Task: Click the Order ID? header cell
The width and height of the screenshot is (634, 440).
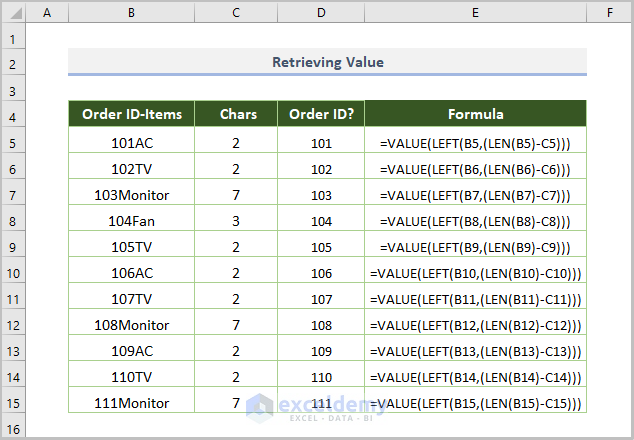Action: pos(321,114)
